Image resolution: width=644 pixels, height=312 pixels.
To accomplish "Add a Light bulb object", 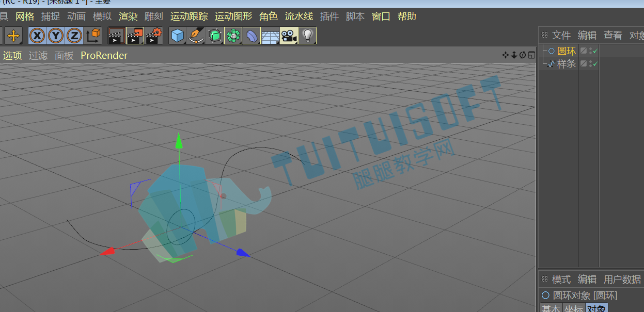I will pos(307,36).
